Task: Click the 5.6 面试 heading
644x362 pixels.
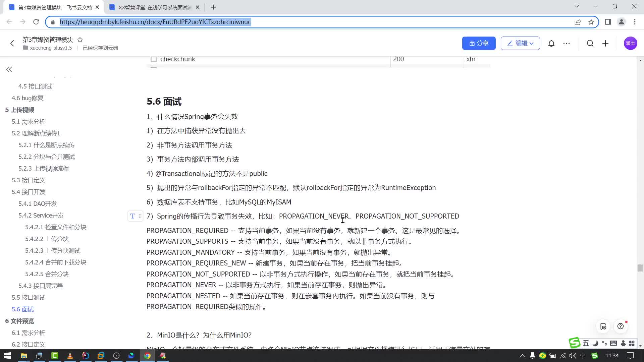Action: 164,102
